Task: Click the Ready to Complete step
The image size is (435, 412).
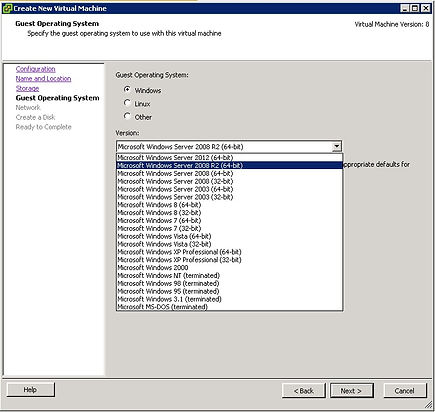Action: (43, 127)
